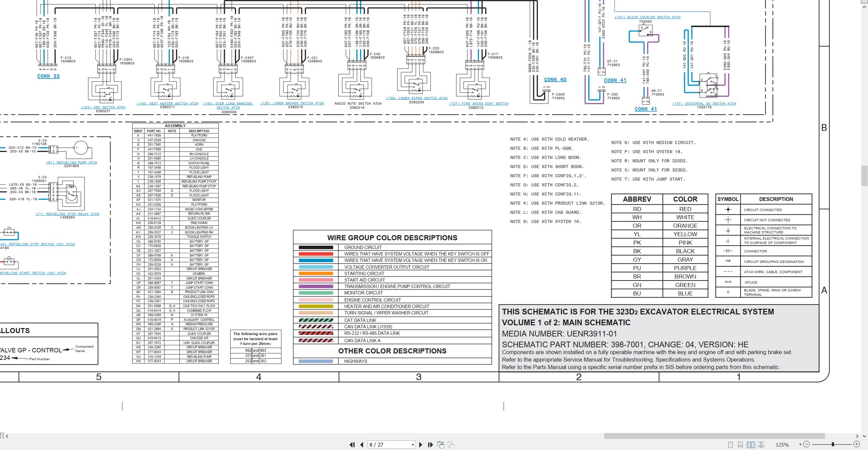Click the CIRCUIT CONNECTED symbol description

click(763, 210)
